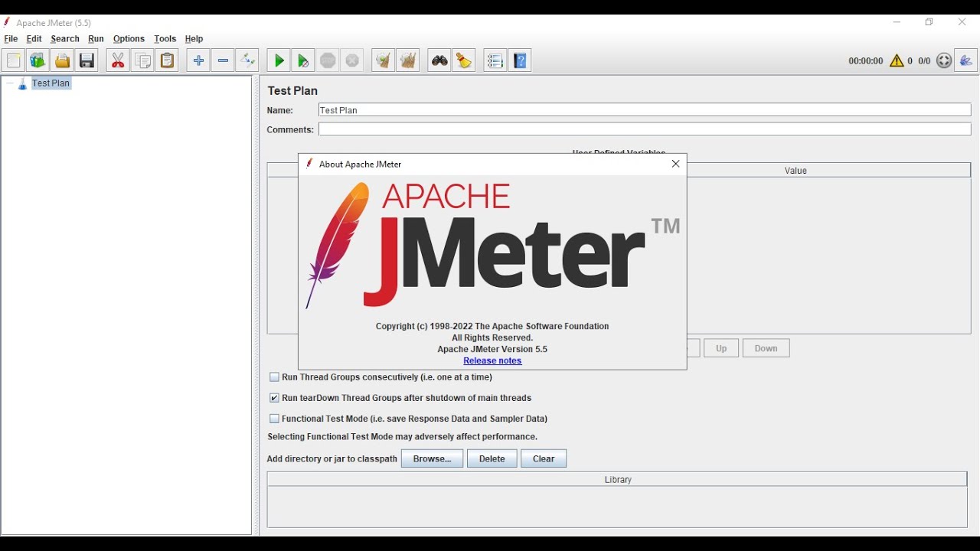Open the Options menu
Image resolution: width=980 pixels, height=551 pixels.
tap(129, 39)
